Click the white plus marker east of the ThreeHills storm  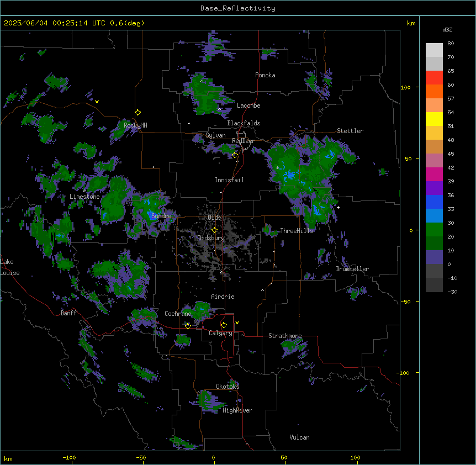[x=338, y=207]
